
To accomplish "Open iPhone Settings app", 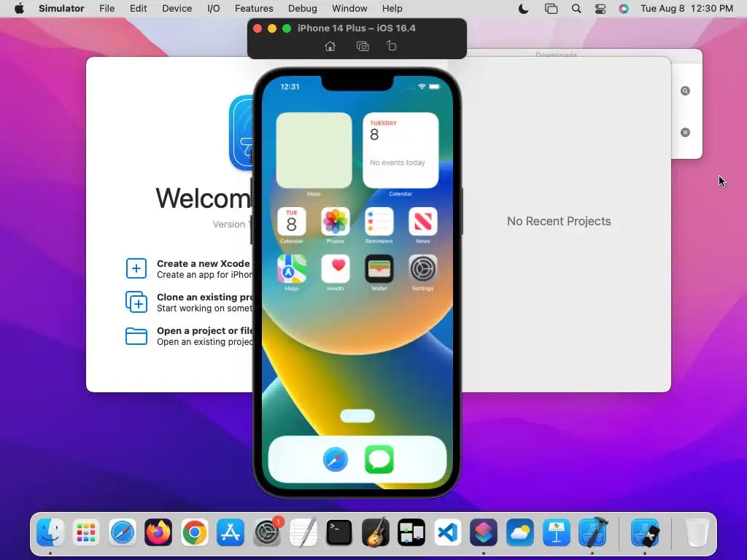I will [x=423, y=269].
